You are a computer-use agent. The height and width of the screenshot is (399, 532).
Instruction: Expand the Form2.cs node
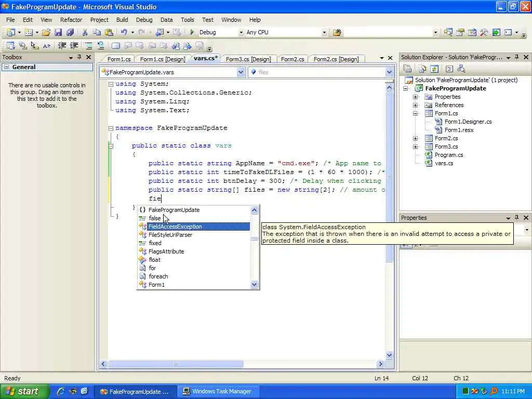(x=415, y=138)
